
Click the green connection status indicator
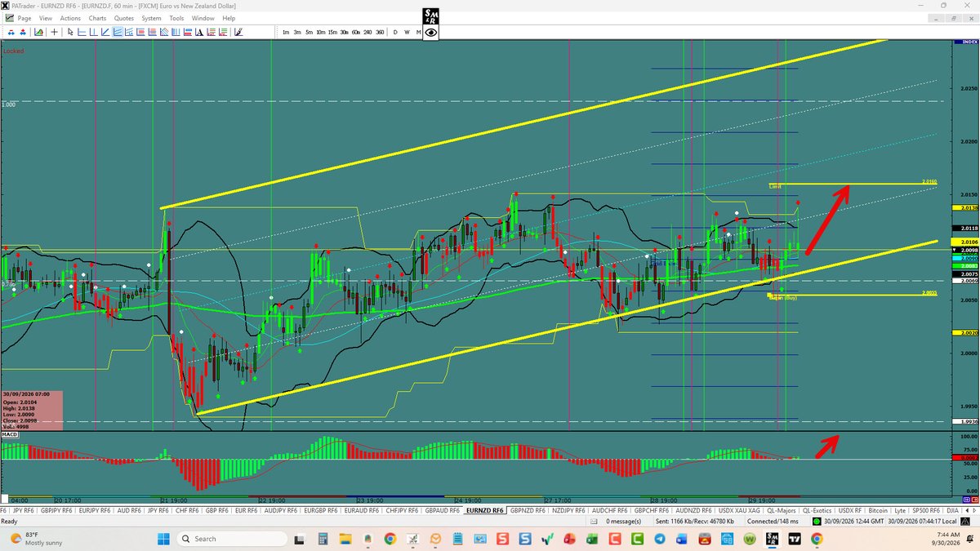[x=816, y=521]
